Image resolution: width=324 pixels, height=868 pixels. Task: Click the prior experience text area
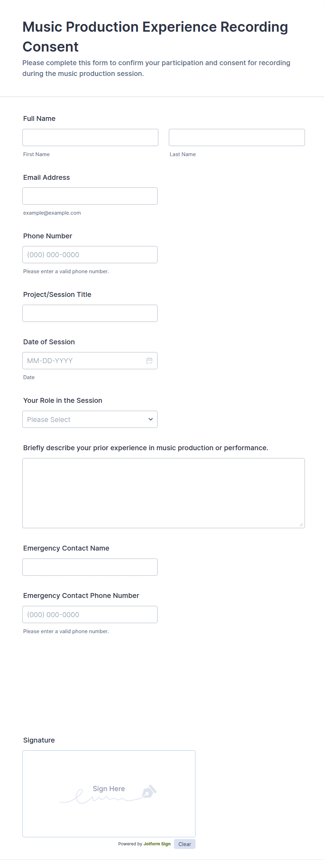pyautogui.click(x=163, y=493)
